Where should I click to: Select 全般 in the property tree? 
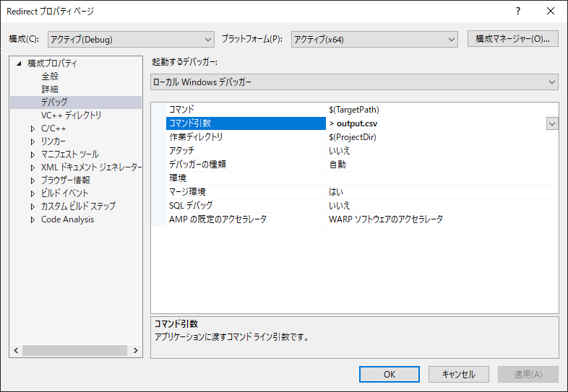[x=50, y=77]
